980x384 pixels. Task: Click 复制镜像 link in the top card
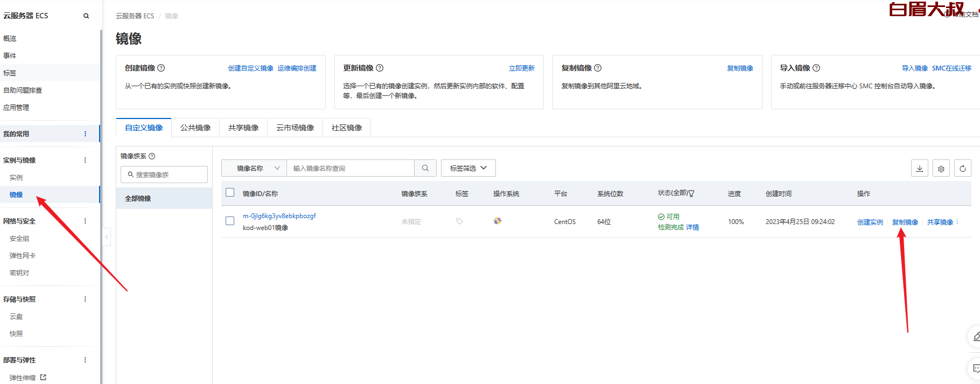coord(740,68)
